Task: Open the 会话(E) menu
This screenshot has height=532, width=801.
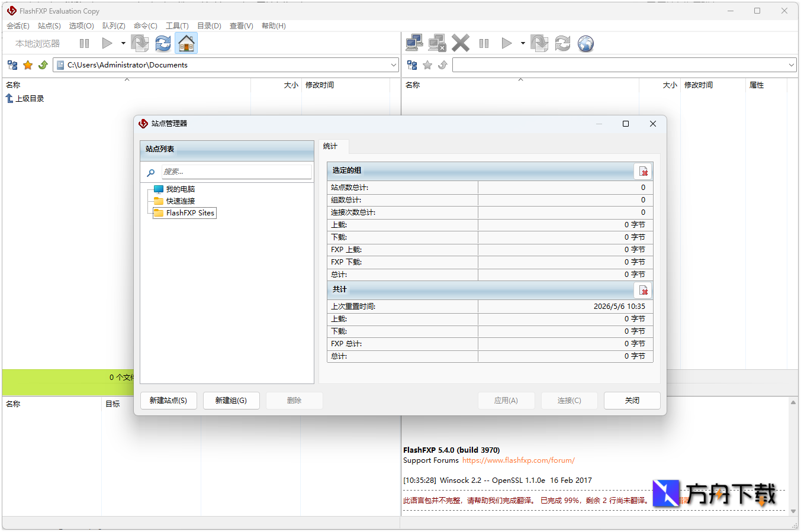Action: (x=18, y=26)
